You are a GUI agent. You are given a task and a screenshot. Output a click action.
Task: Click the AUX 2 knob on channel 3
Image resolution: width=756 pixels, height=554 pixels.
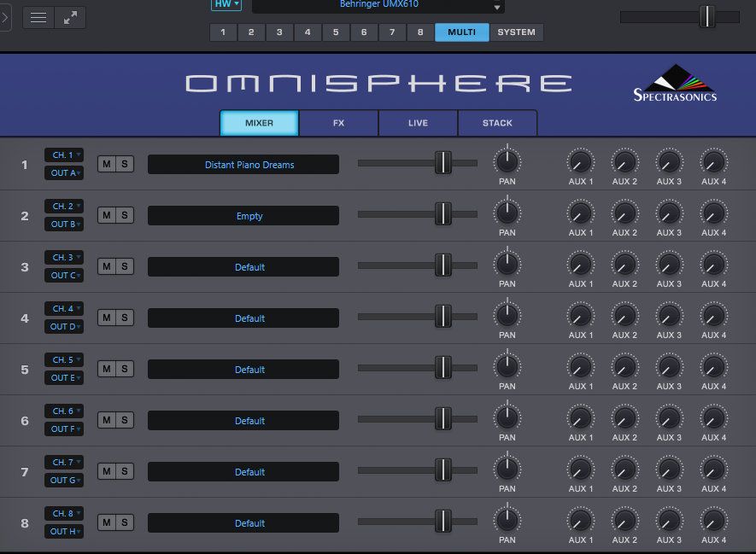(x=624, y=264)
